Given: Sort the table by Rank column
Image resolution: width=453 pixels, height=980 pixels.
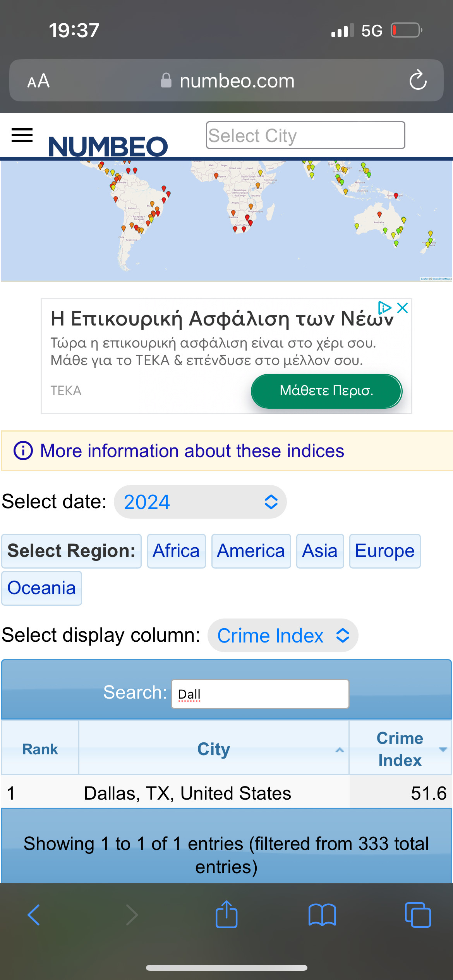Looking at the screenshot, I should pyautogui.click(x=40, y=749).
